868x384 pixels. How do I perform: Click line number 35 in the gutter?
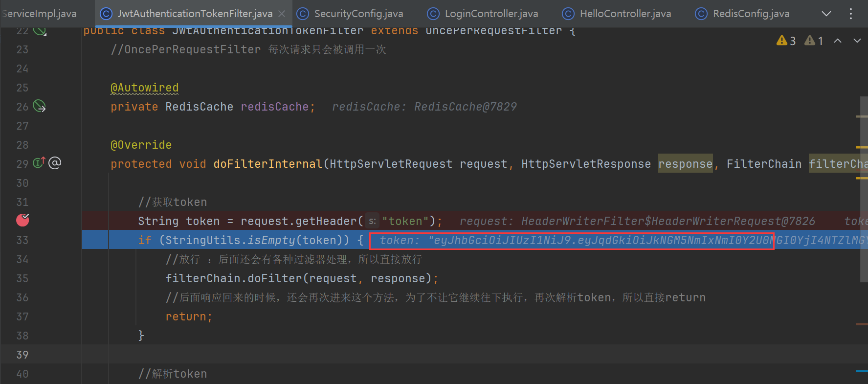tap(22, 278)
